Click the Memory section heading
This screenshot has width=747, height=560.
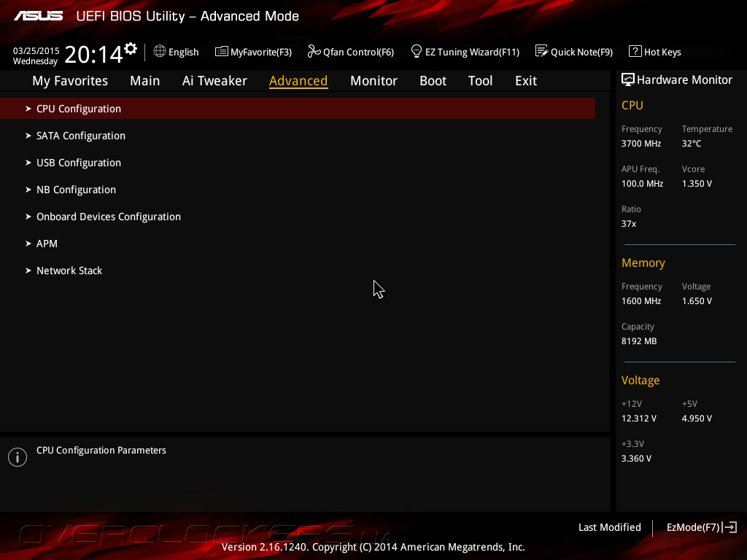[x=643, y=262]
